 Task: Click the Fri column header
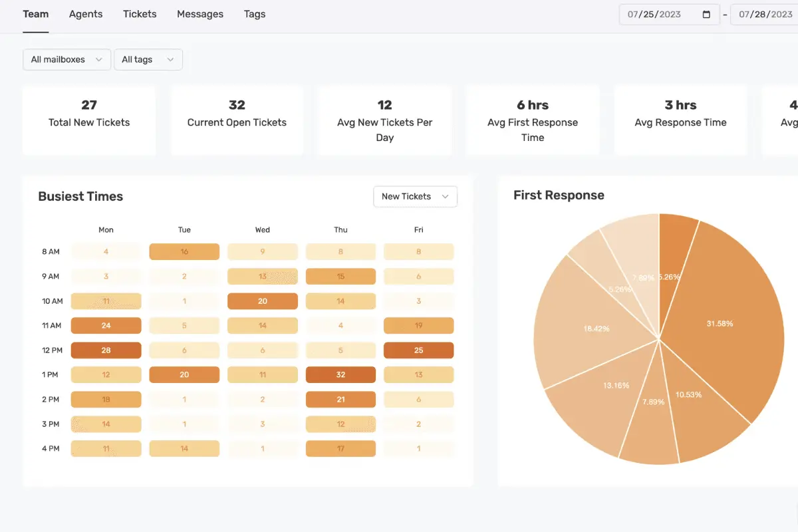[419, 230]
